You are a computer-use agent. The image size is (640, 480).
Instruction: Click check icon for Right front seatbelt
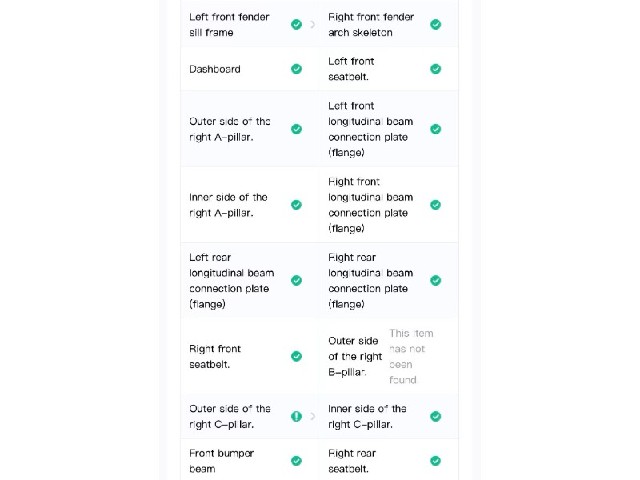pyautogui.click(x=296, y=356)
